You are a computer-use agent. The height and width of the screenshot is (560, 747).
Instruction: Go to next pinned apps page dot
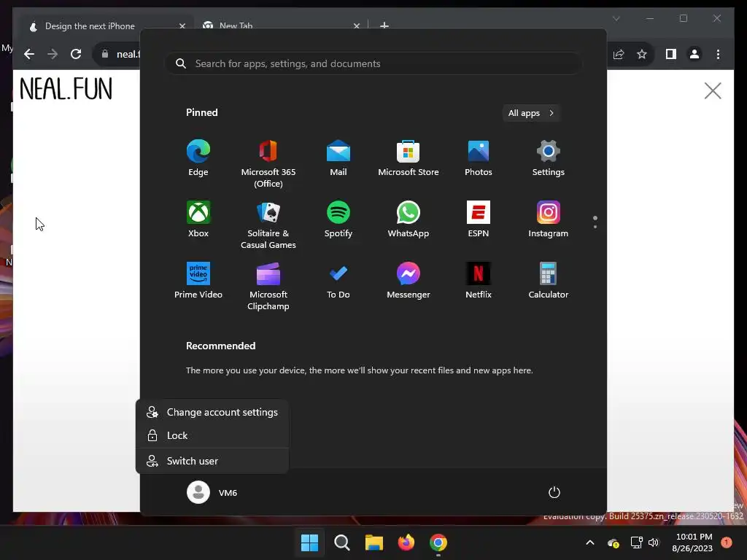[595, 227]
